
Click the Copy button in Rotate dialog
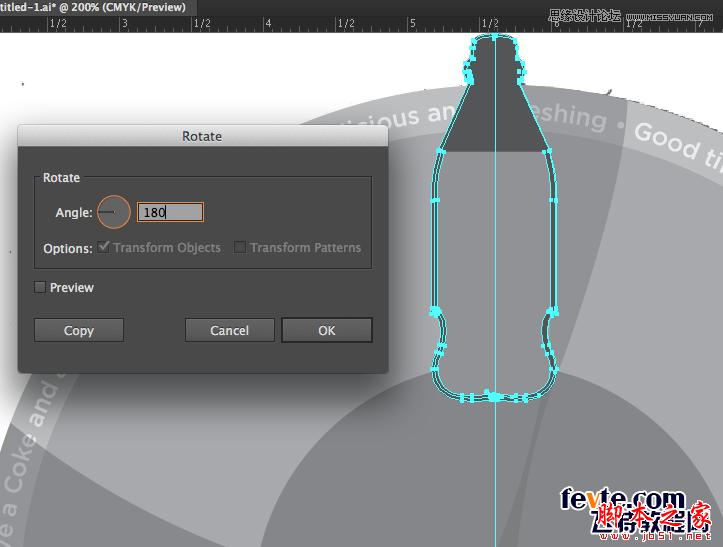pyautogui.click(x=79, y=330)
